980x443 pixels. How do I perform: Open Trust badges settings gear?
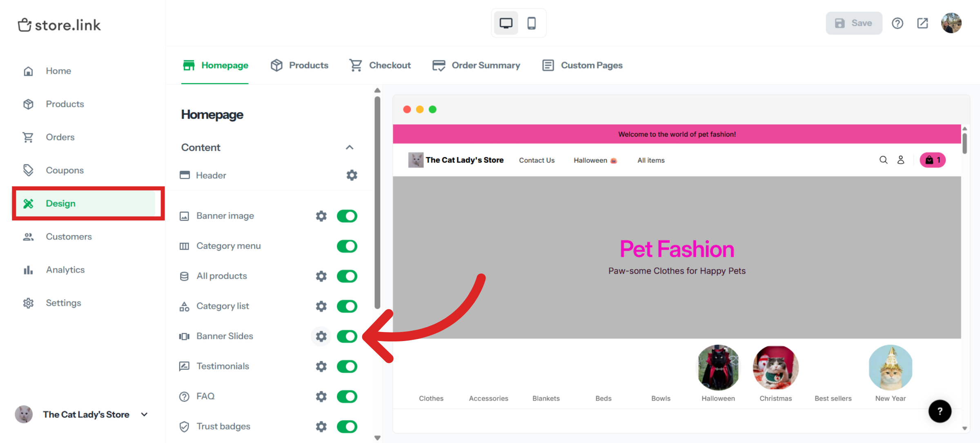(x=321, y=426)
